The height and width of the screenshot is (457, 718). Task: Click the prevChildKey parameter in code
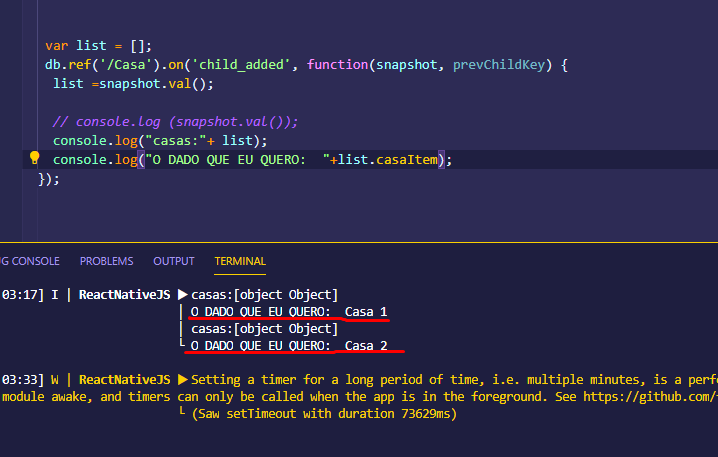pyautogui.click(x=499, y=65)
